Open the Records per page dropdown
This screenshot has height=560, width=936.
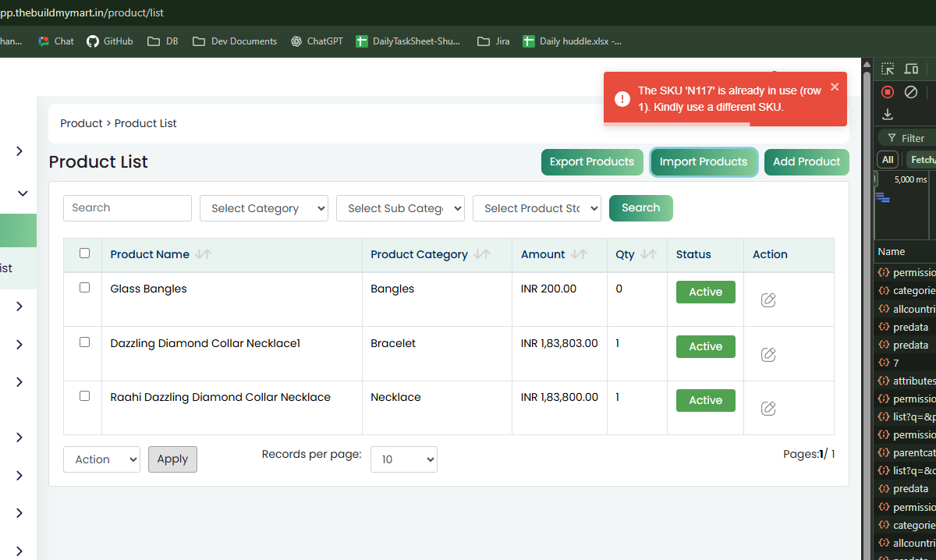[x=404, y=459]
